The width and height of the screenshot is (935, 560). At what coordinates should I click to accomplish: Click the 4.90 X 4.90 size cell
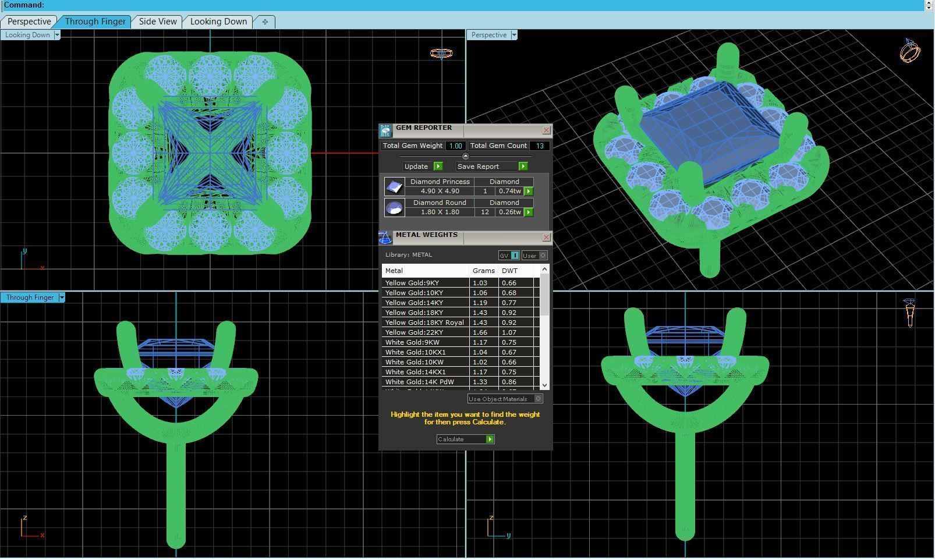[440, 191]
